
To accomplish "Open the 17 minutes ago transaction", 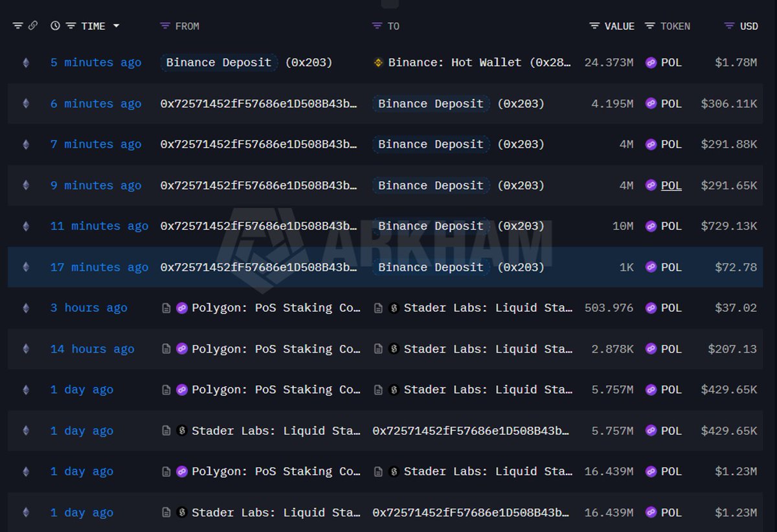I will point(99,267).
